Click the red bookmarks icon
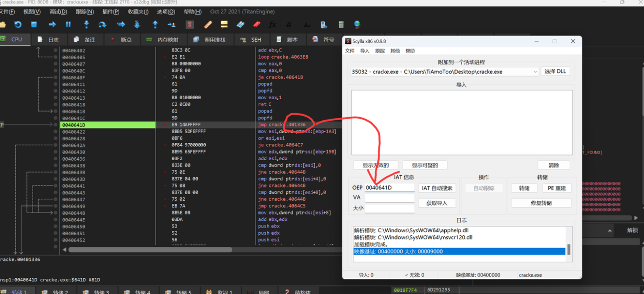 (x=257, y=24)
